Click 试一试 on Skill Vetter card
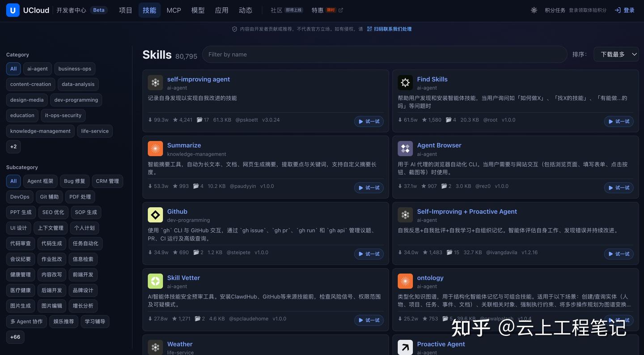The width and height of the screenshot is (644, 355). (369, 320)
